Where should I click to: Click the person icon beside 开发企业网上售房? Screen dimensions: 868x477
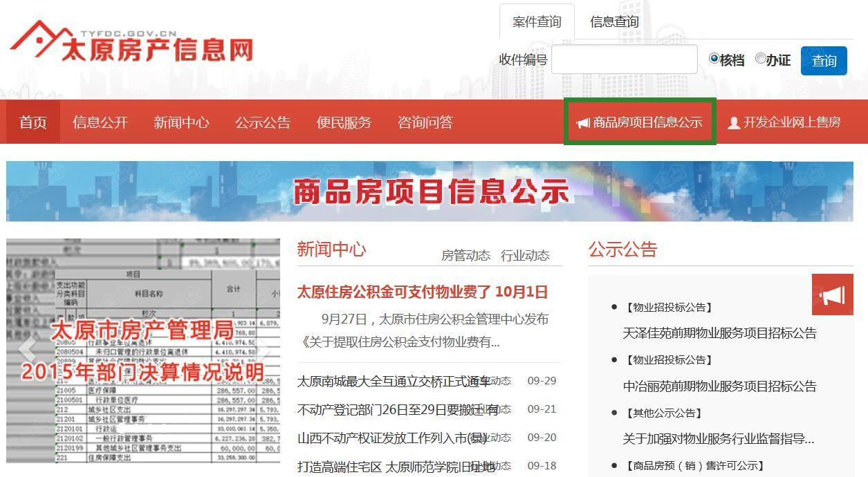pos(734,123)
